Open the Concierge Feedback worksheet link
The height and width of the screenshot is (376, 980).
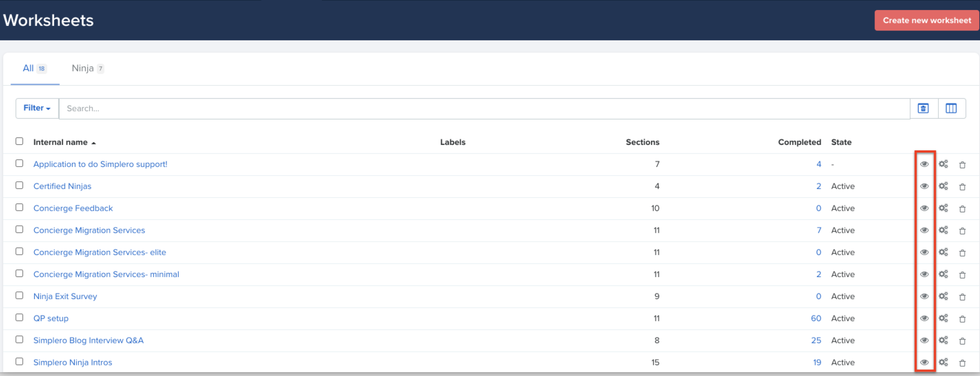(x=73, y=208)
